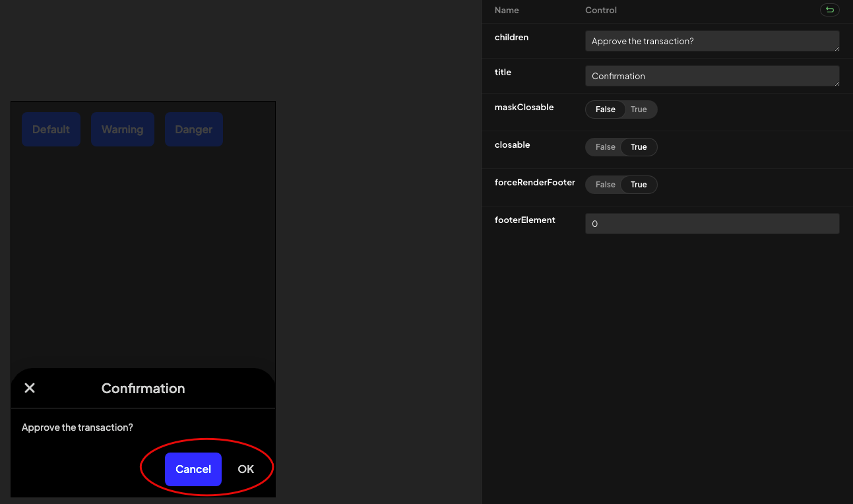853x504 pixels.
Task: Switch closable toggle to False
Action: tap(605, 147)
